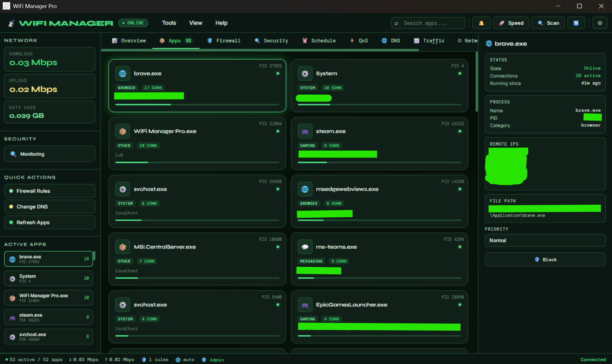Viewport: 612px width, 364px height.
Task: Click the blue refresh icon button
Action: [x=576, y=23]
